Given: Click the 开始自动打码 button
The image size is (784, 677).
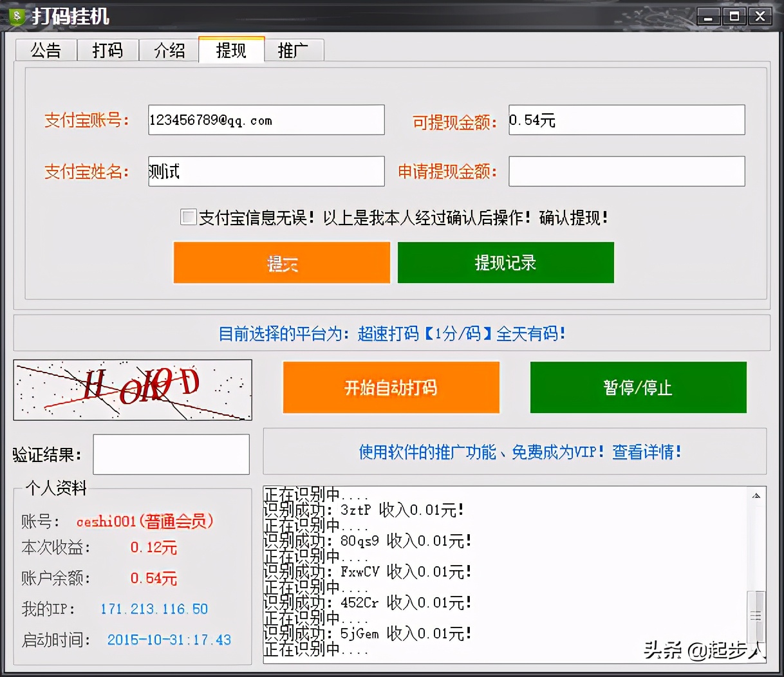Looking at the screenshot, I should [x=391, y=387].
